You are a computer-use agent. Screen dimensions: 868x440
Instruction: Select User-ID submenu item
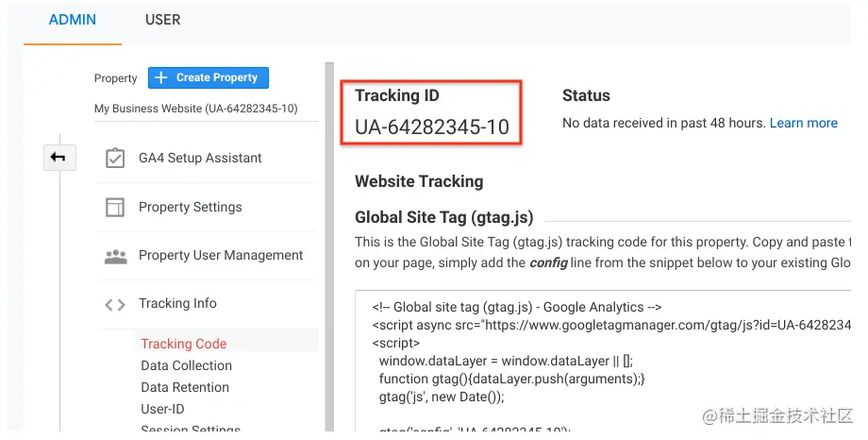pyautogui.click(x=162, y=409)
